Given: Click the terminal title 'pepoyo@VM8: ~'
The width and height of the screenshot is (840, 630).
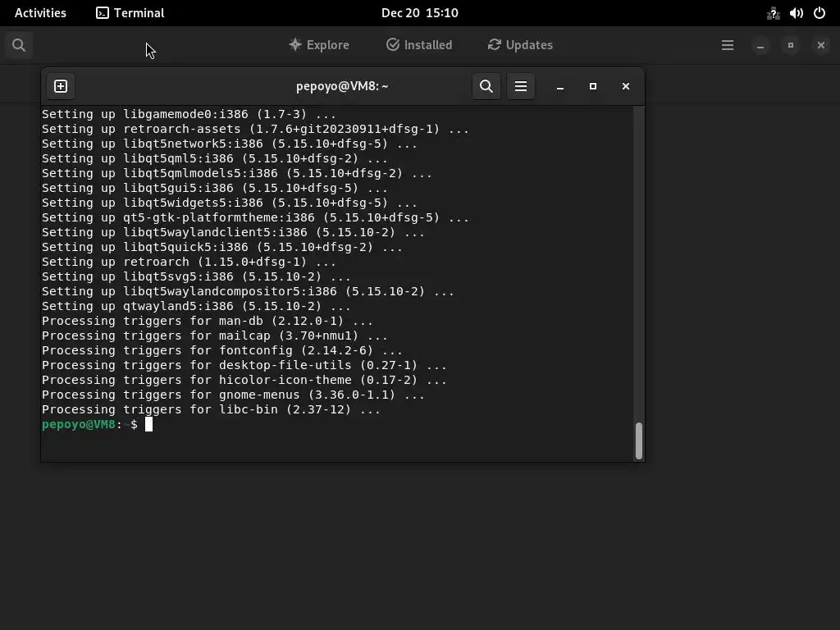Looking at the screenshot, I should point(342,86).
